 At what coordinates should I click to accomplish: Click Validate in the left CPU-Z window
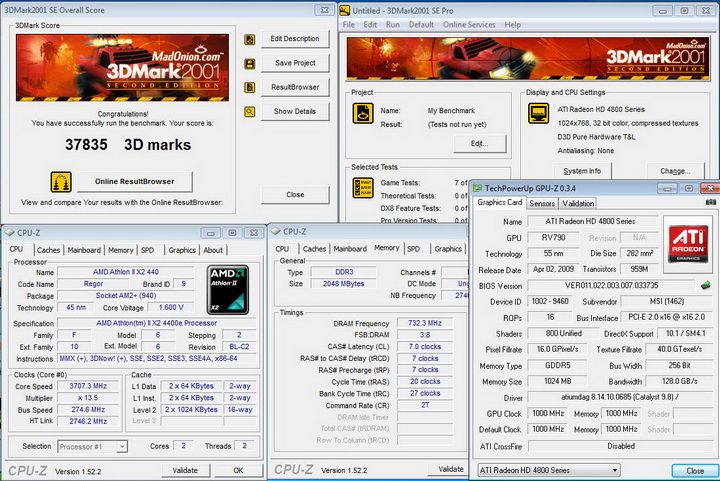(185, 470)
